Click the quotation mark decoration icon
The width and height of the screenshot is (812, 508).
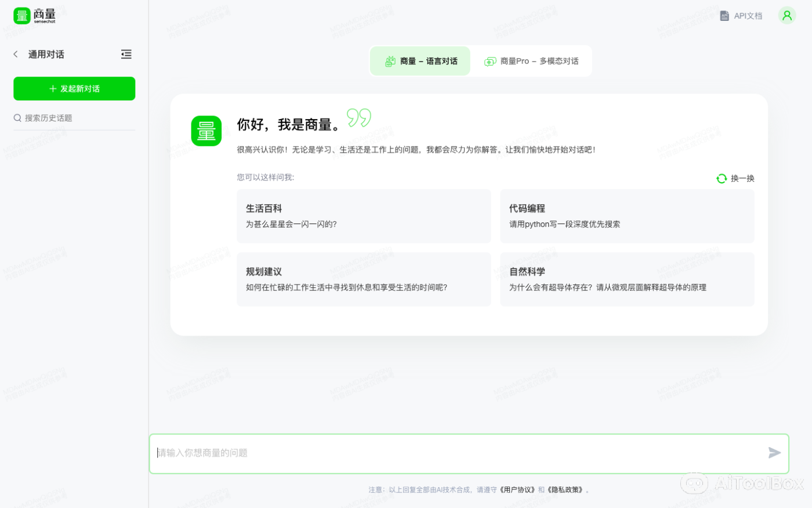pyautogui.click(x=360, y=118)
